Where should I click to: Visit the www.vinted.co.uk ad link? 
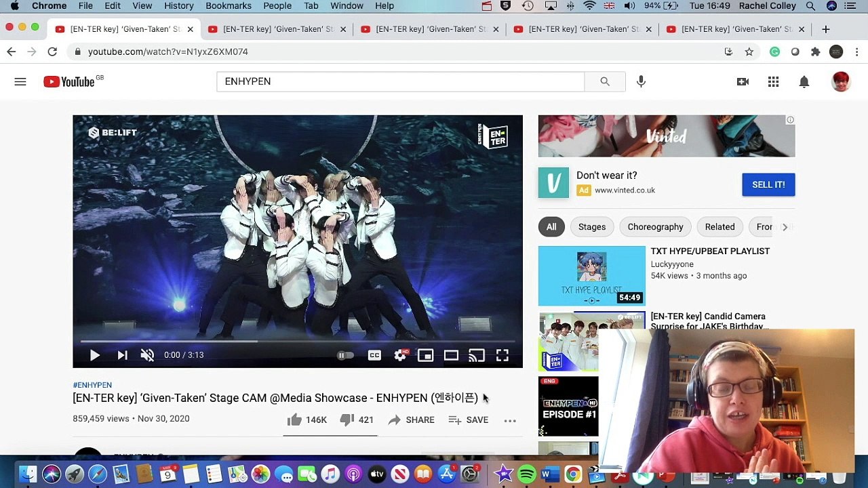coord(625,190)
